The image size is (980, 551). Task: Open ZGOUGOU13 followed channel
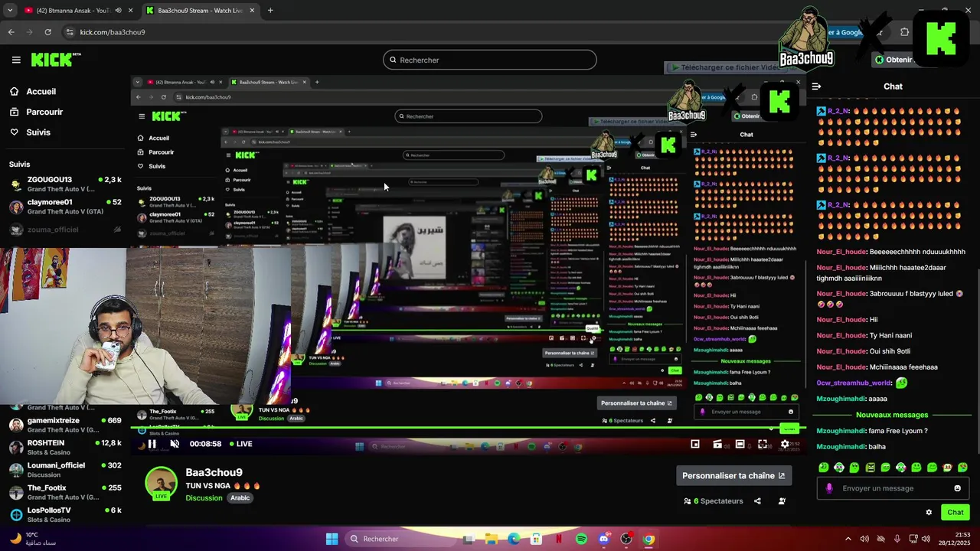coord(65,184)
